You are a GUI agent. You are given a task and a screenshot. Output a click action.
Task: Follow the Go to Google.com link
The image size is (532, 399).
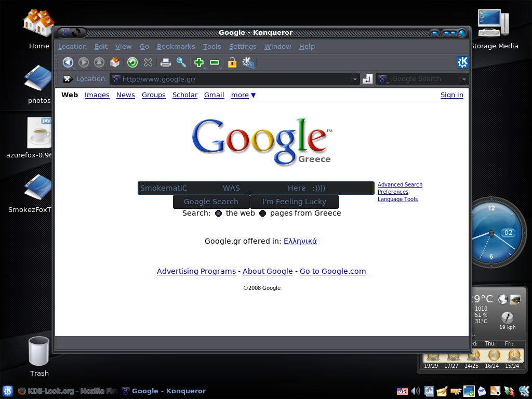coord(333,271)
